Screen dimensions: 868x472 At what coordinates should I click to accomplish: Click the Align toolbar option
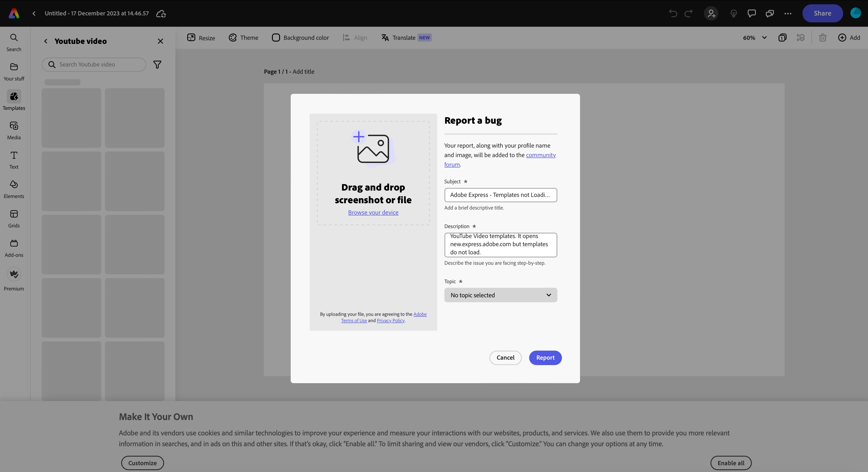click(355, 38)
